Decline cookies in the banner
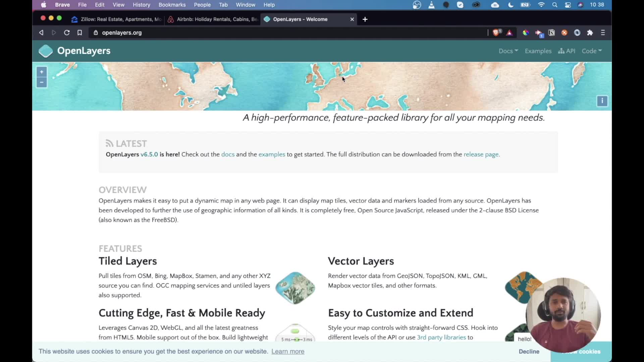 529,351
